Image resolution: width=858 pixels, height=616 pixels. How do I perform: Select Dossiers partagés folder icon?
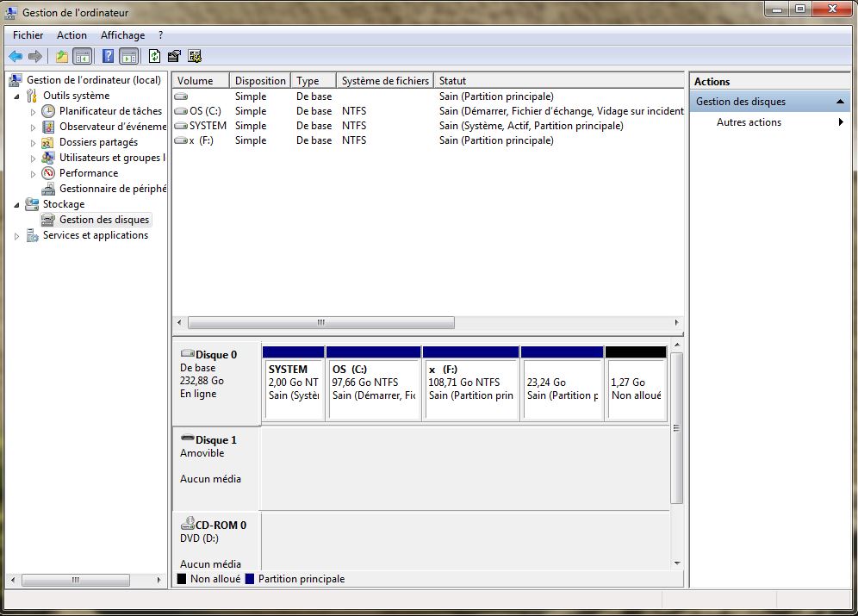click(x=48, y=142)
